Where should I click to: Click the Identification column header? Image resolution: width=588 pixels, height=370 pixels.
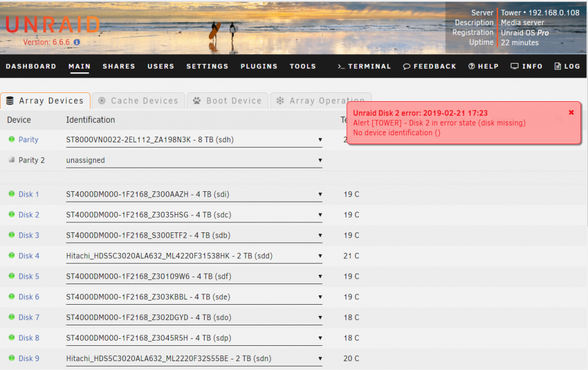pos(91,120)
